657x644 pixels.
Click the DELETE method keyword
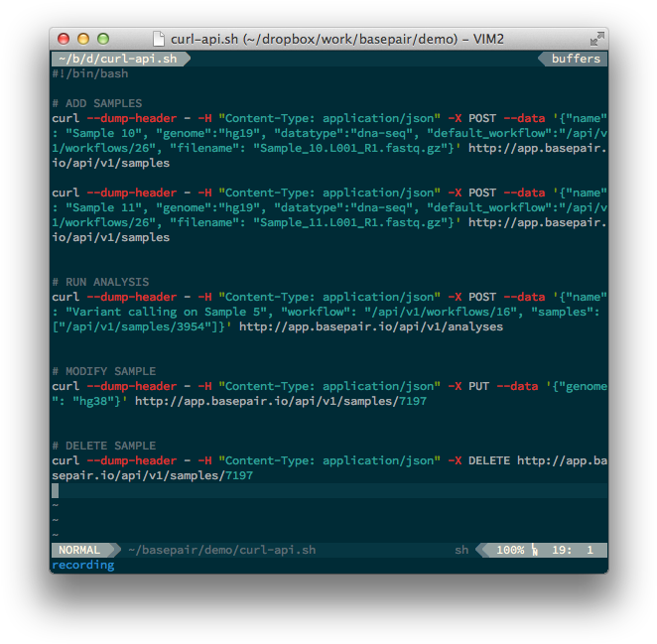point(489,460)
